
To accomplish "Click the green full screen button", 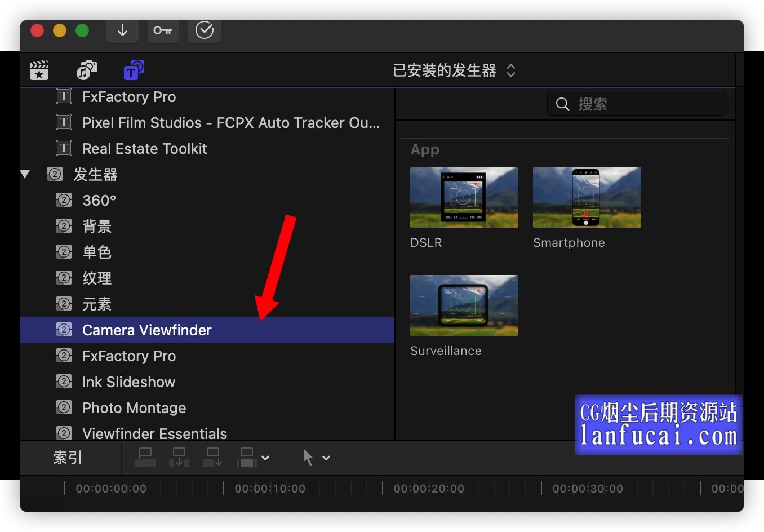I will tap(82, 30).
